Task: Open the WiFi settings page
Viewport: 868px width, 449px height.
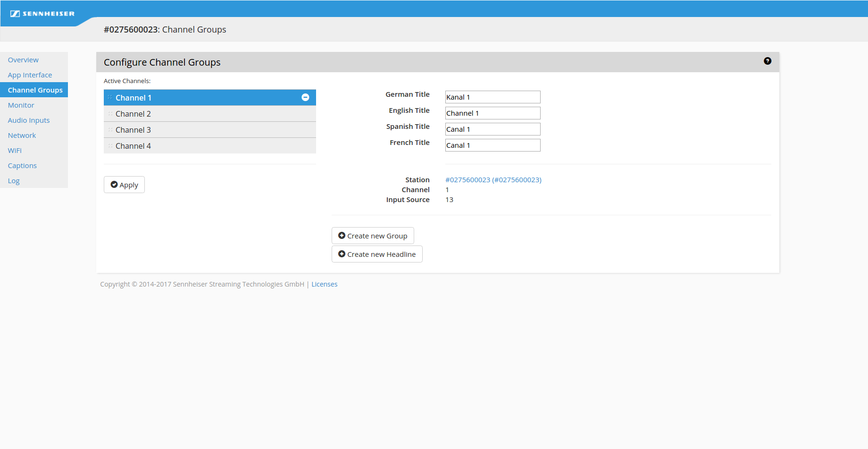Action: tap(15, 151)
